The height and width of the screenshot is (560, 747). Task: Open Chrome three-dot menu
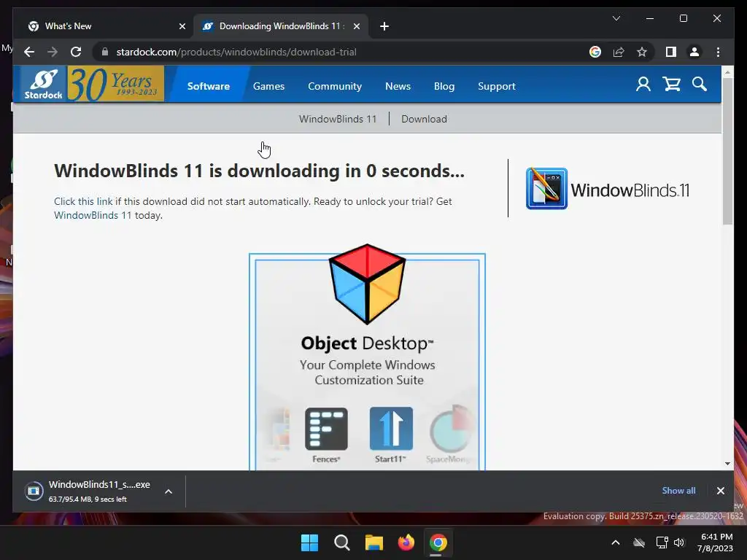pyautogui.click(x=718, y=52)
